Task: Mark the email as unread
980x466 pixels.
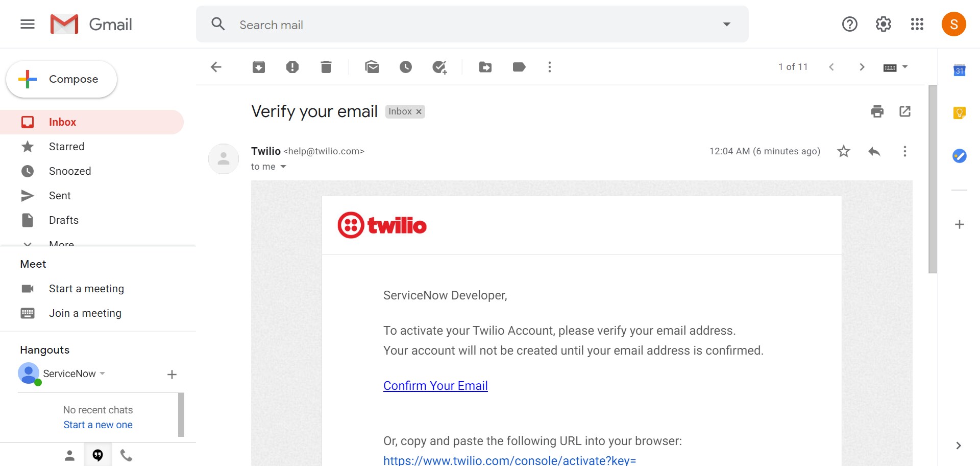Action: click(372, 67)
